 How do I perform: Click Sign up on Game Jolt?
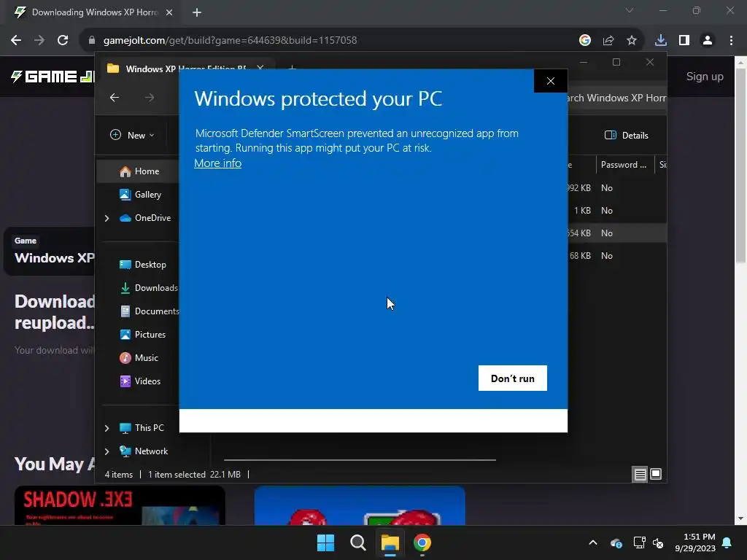pyautogui.click(x=705, y=76)
